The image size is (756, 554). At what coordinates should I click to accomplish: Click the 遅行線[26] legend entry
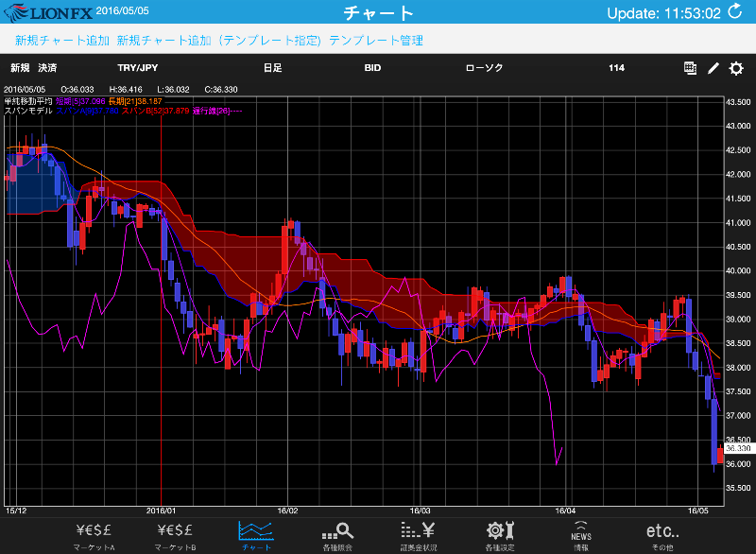point(217,111)
